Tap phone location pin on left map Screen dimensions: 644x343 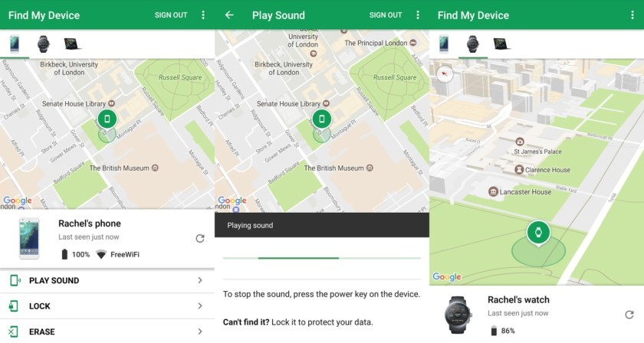coord(107,119)
